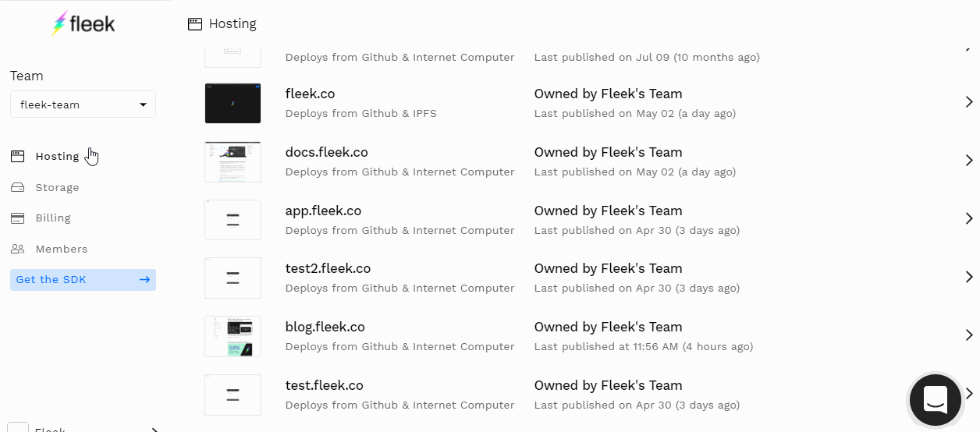The height and width of the screenshot is (432, 980).
Task: Open the Intercom chat bubble icon
Action: [x=935, y=399]
